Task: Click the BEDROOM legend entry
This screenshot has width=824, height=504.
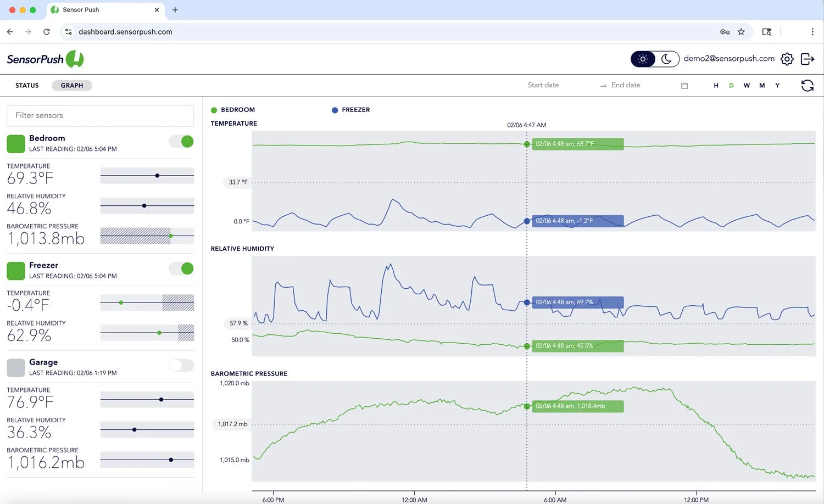Action: click(x=233, y=110)
